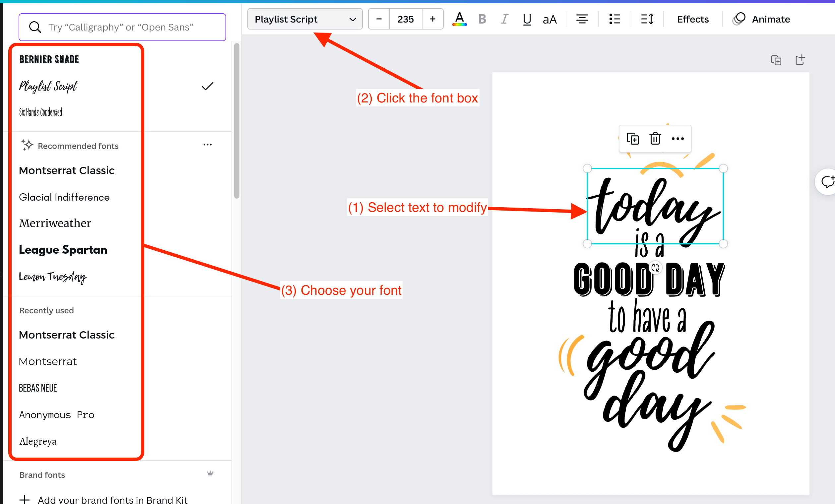Toggle bold formatting
The width and height of the screenshot is (835, 504).
tap(482, 19)
